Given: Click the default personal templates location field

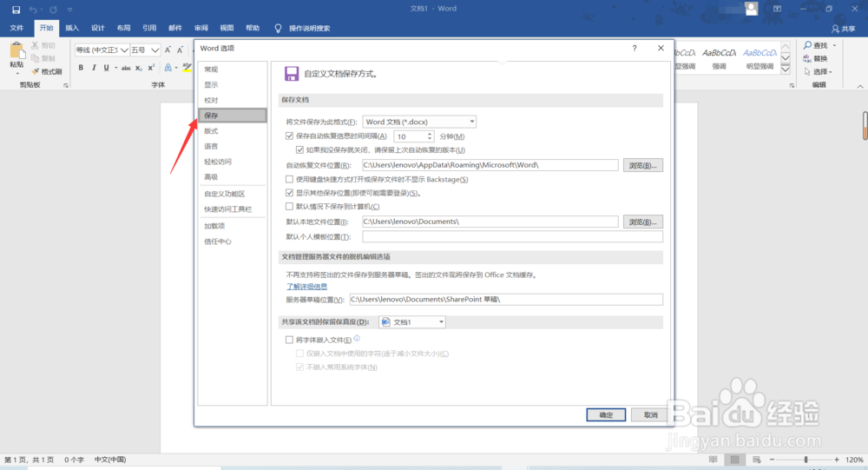Looking at the screenshot, I should pos(513,236).
